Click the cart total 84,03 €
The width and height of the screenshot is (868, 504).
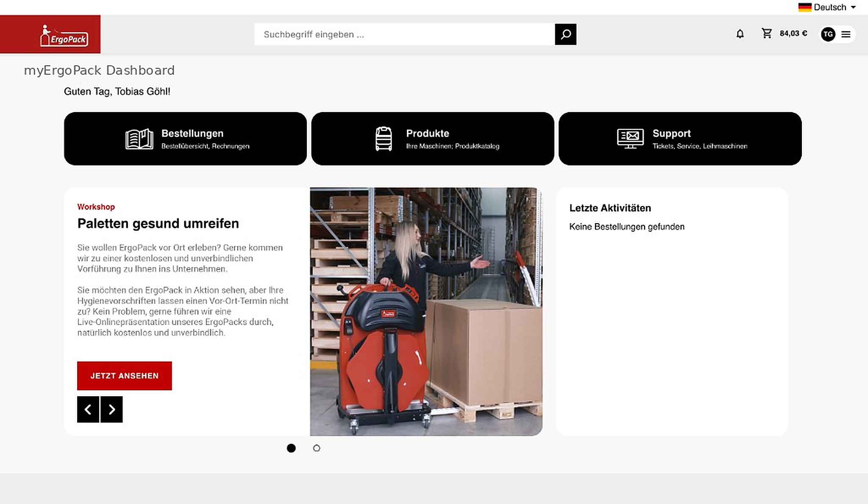click(793, 34)
